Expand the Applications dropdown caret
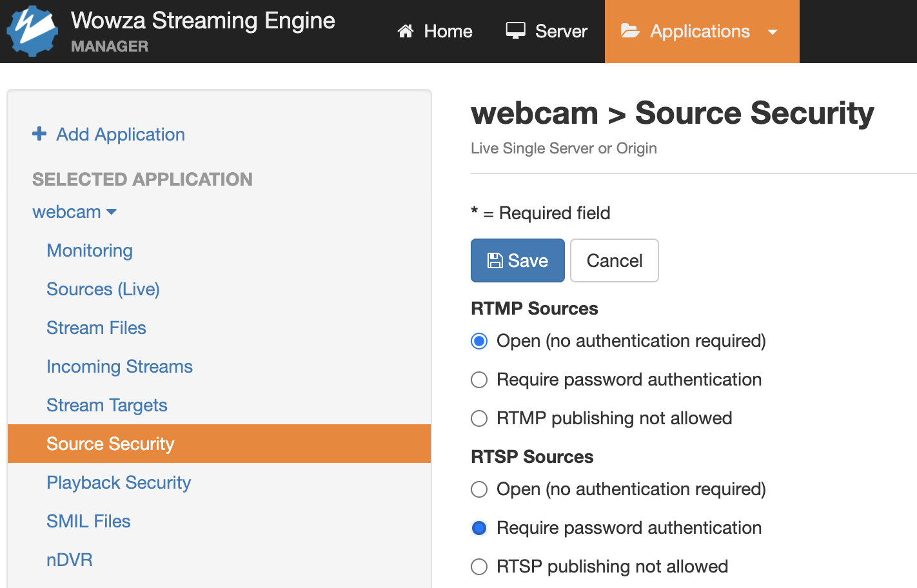Image resolution: width=917 pixels, height=588 pixels. click(773, 32)
